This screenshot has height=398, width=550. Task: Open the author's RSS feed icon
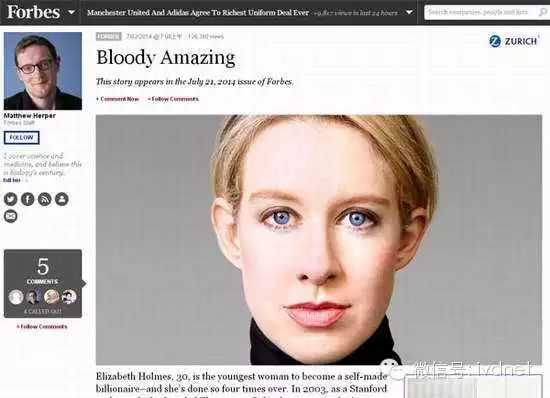tap(45, 199)
